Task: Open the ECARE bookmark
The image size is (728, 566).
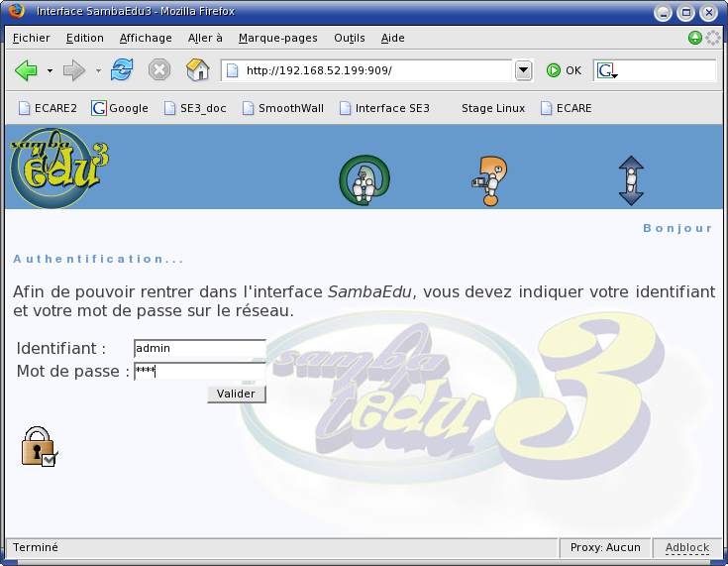Action: [x=567, y=108]
